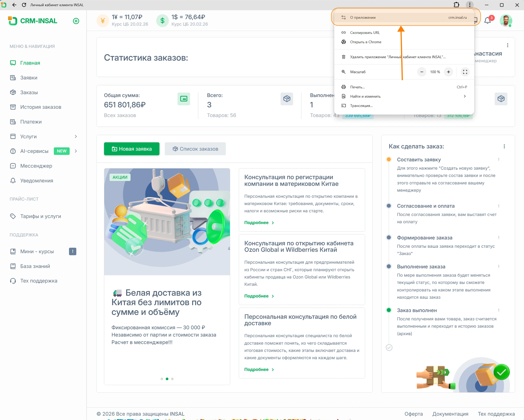Select Открыть в Chrome menu item

365,42
